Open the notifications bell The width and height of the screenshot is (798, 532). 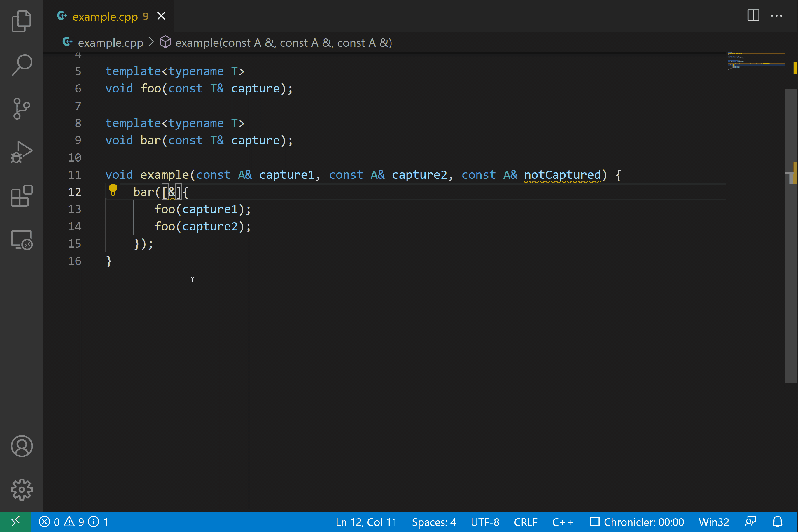click(777, 522)
